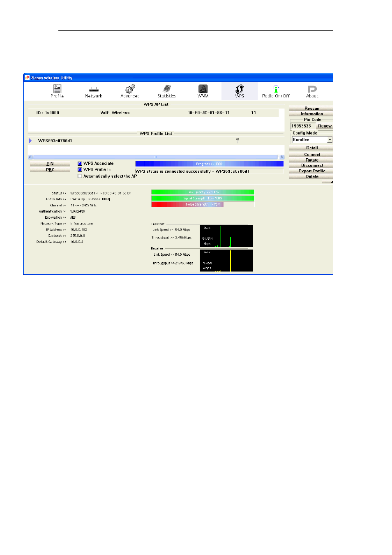Open the Network page
Screen dimensions: 392x555
[x=94, y=91]
